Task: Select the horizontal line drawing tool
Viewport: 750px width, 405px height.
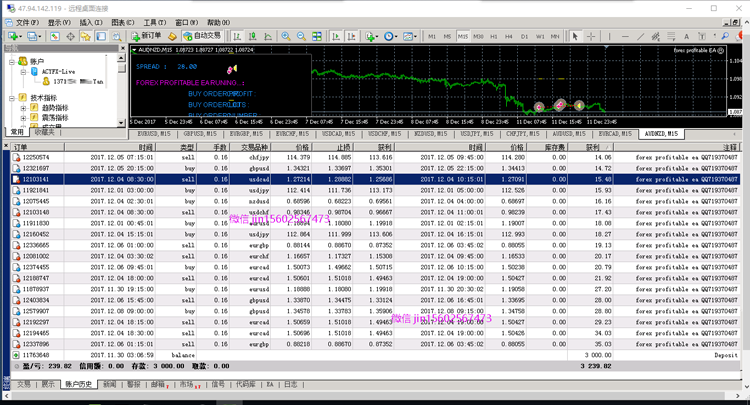Action: 625,36
